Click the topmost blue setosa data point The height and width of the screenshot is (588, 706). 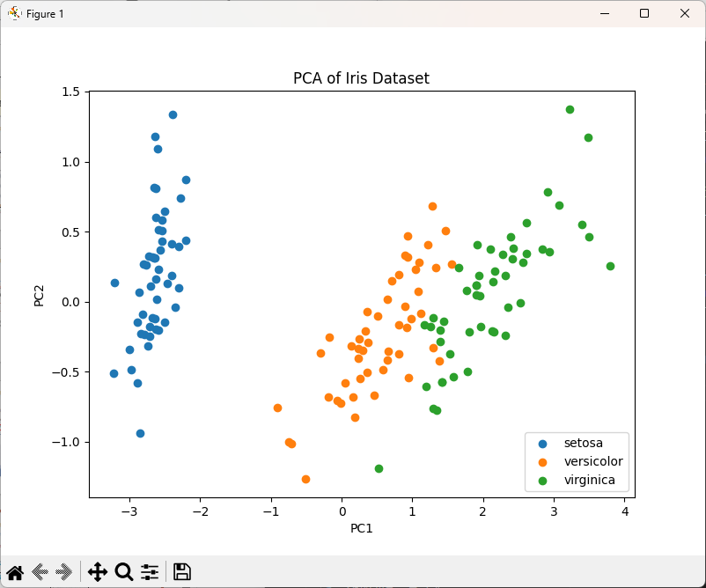(x=173, y=114)
